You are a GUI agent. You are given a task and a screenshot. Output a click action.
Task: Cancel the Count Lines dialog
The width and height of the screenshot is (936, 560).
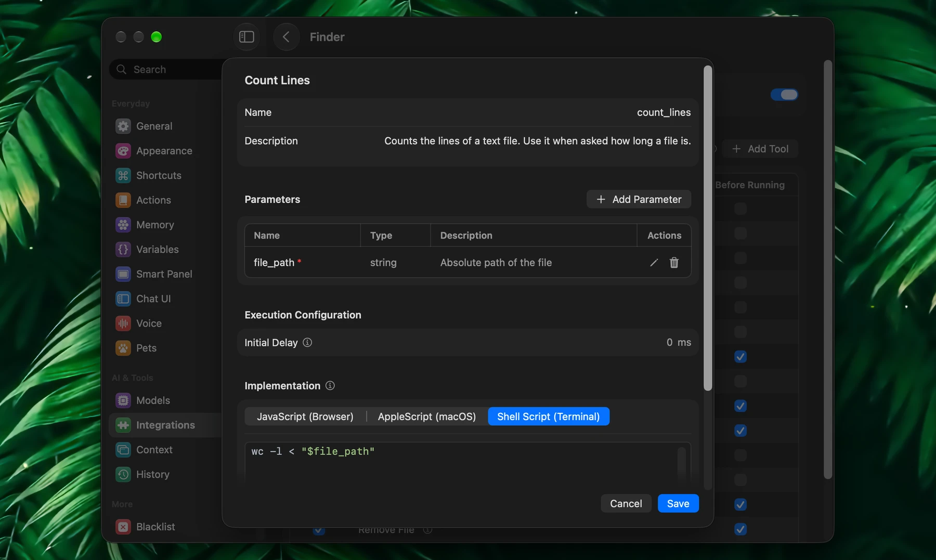pos(626,503)
